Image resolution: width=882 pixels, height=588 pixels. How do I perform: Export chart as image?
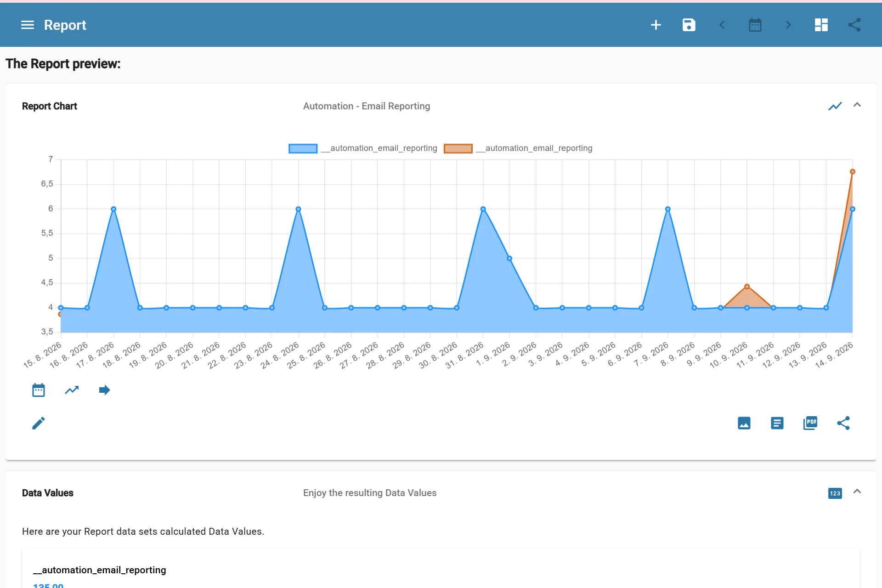click(x=744, y=423)
